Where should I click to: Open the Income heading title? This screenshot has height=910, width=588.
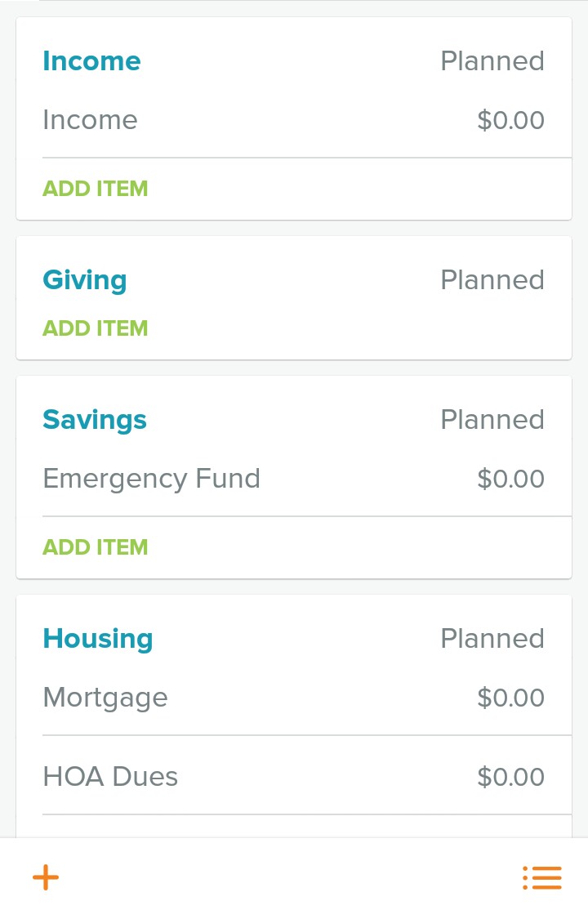(91, 61)
